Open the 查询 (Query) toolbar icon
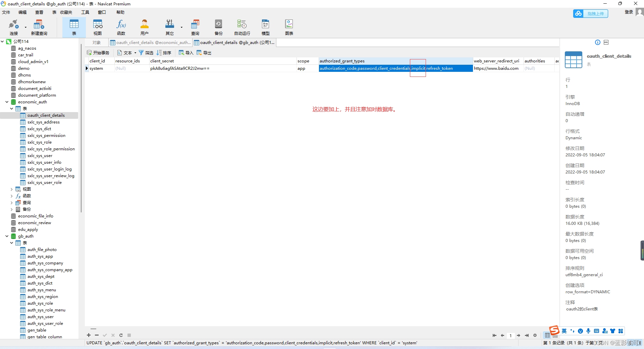Viewport: 644px width, 349px height. 195,27
